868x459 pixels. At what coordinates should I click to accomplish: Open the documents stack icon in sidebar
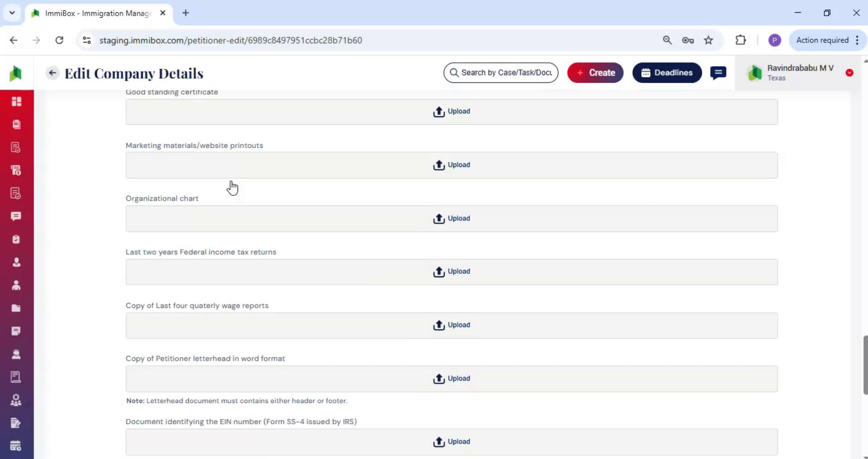coord(16,124)
